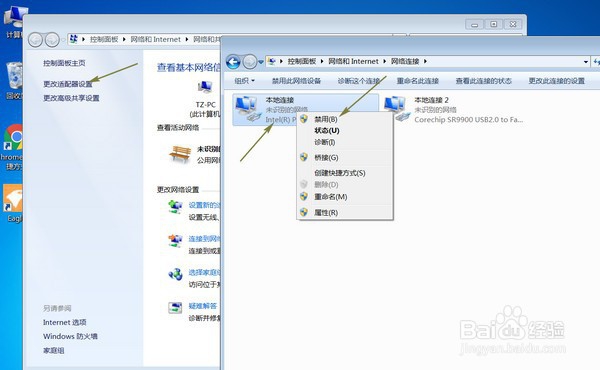Open 控制面板主页 link in the sidebar
Image resolution: width=600 pixels, height=370 pixels.
tap(64, 63)
